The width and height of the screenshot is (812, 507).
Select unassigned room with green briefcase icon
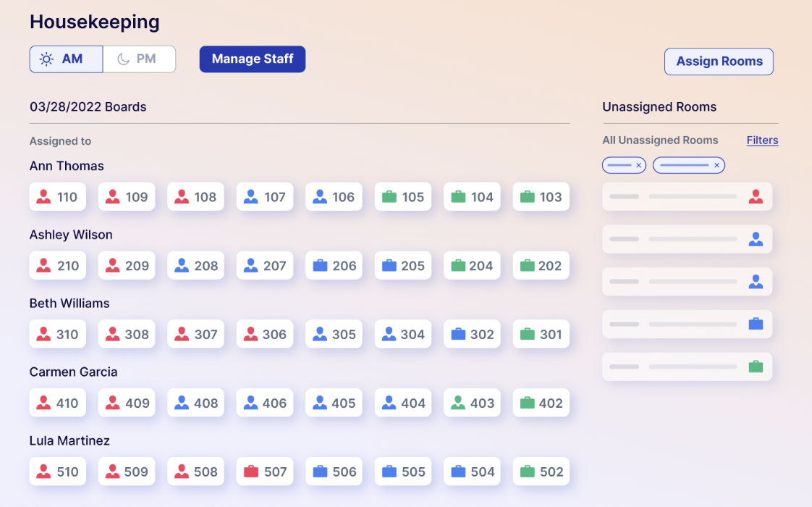pyautogui.click(x=688, y=366)
